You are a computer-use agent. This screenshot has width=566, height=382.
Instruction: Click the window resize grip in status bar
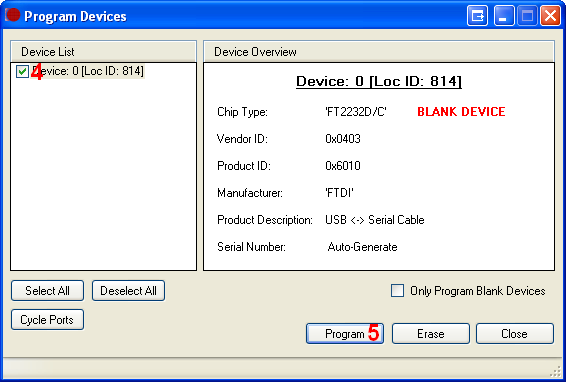[x=555, y=372]
